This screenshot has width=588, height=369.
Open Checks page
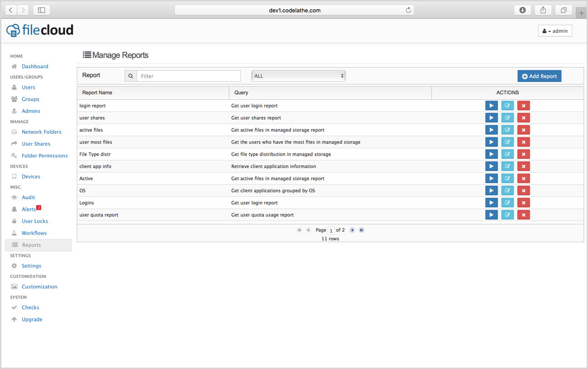(x=31, y=308)
